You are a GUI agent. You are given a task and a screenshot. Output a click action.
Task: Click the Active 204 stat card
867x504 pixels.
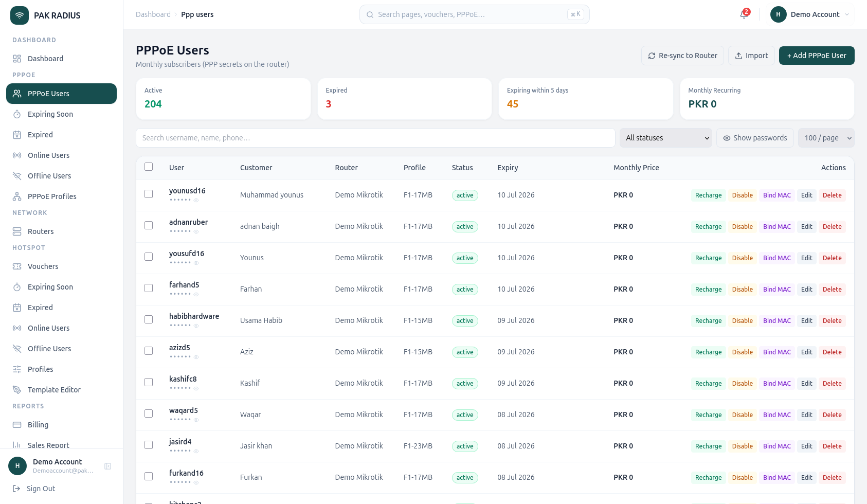coord(223,99)
